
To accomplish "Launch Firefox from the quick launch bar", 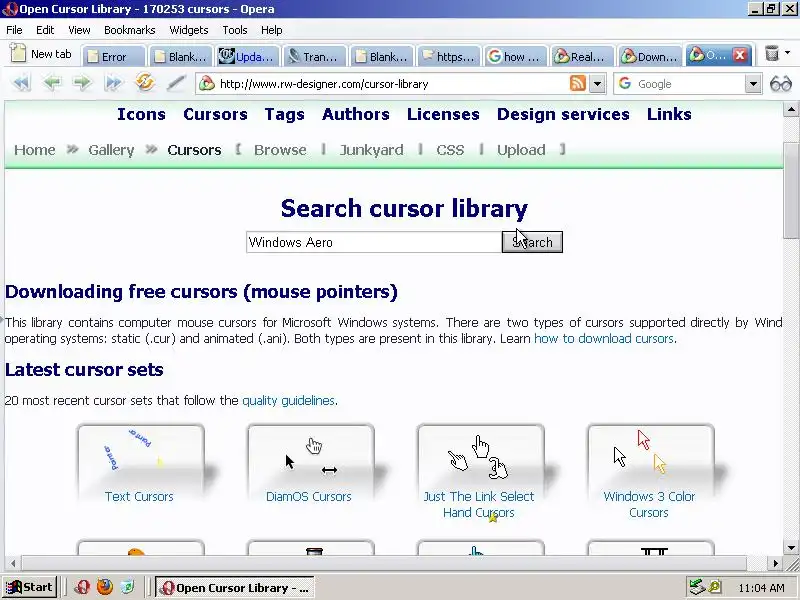I will click(105, 587).
